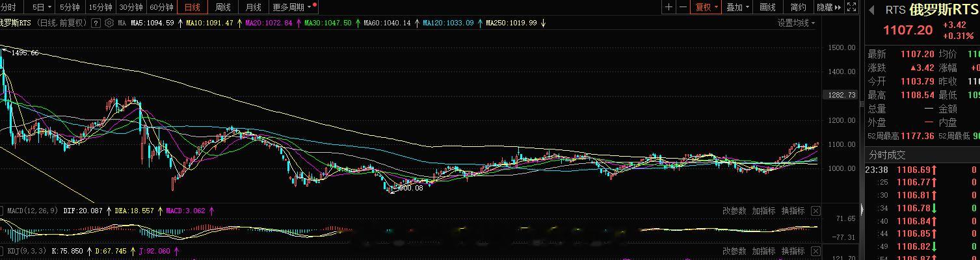Open the 5日 period dropdown
Image resolution: width=980 pixels, height=260 pixels.
(x=40, y=7)
